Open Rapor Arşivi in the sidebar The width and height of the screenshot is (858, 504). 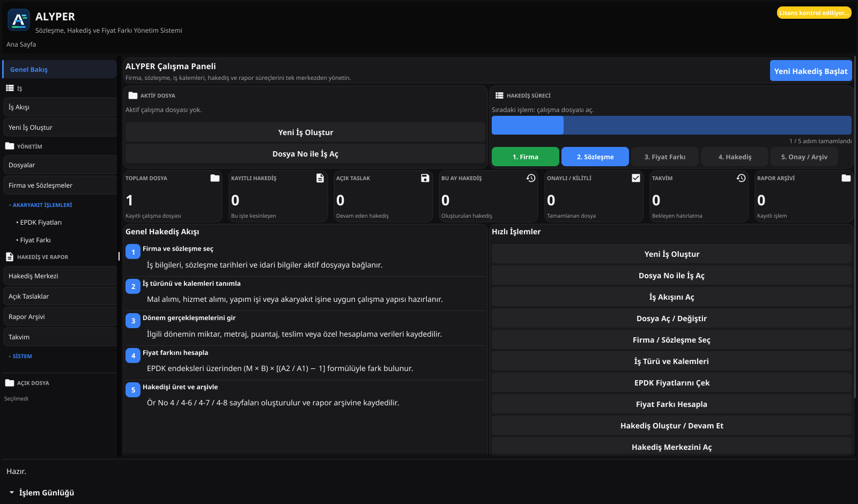(x=60, y=317)
